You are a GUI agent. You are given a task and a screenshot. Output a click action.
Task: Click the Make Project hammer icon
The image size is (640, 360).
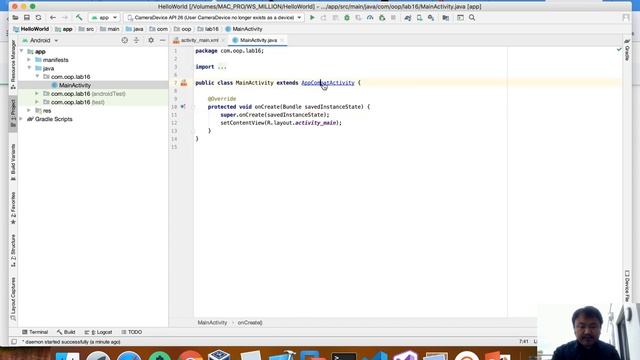[x=79, y=18]
